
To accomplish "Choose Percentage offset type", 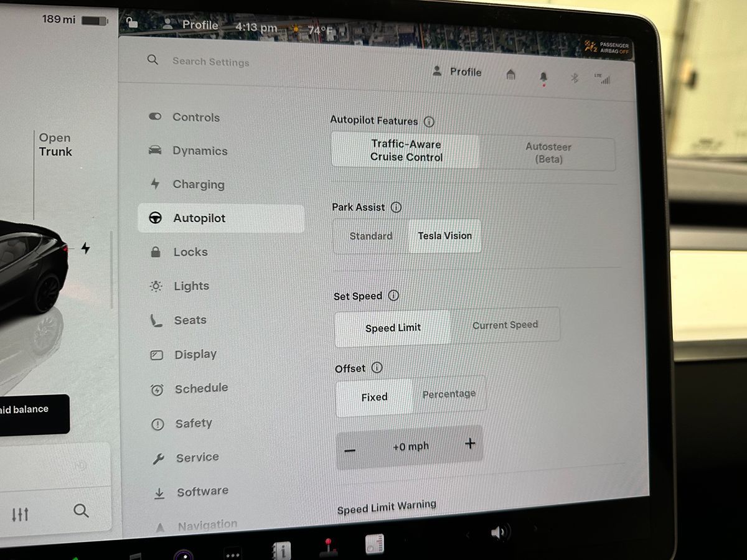I will pyautogui.click(x=449, y=394).
